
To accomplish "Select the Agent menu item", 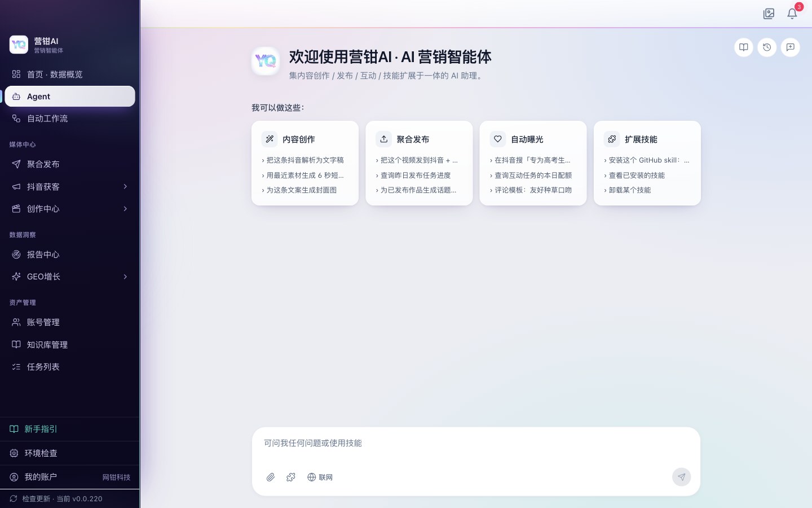I will coord(70,97).
